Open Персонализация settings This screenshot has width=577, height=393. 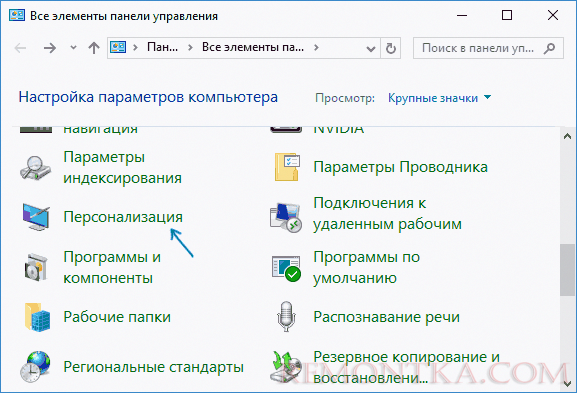click(123, 217)
